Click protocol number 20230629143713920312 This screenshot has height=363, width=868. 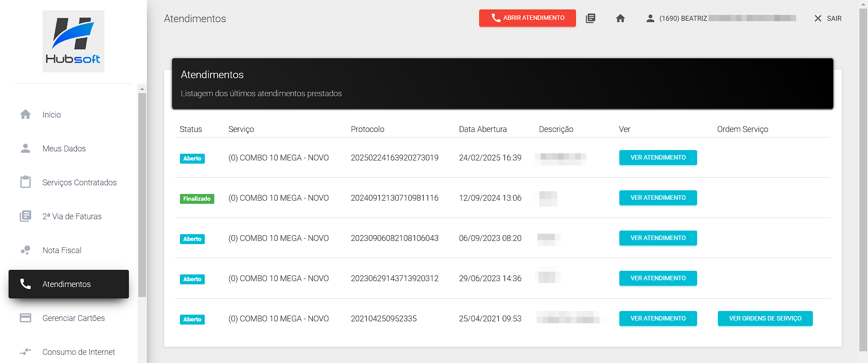pyautogui.click(x=395, y=278)
